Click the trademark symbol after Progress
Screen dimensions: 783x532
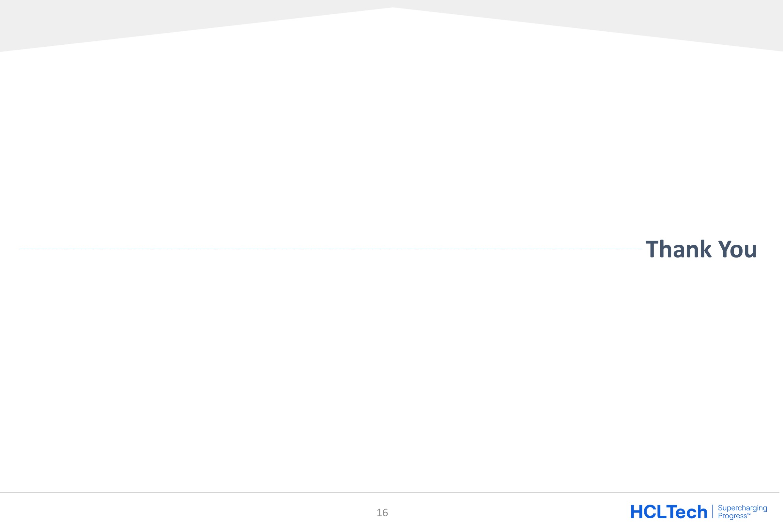(749, 514)
